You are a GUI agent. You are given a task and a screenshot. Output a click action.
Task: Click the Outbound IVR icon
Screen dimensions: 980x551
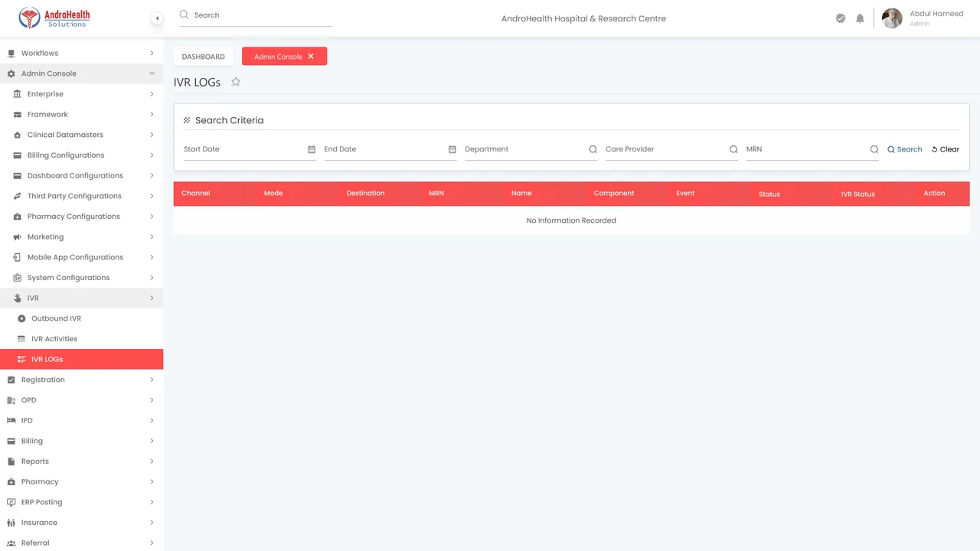21,318
